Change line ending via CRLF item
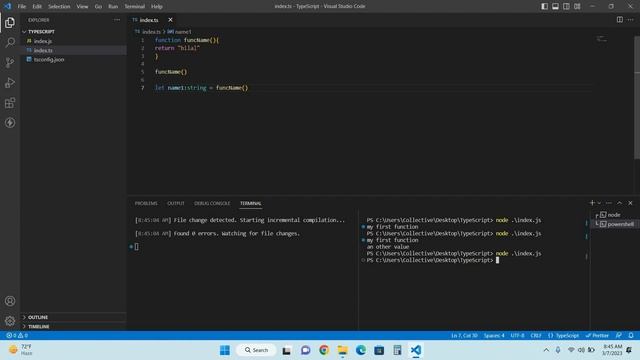The width and height of the screenshot is (640, 360). (x=536, y=336)
